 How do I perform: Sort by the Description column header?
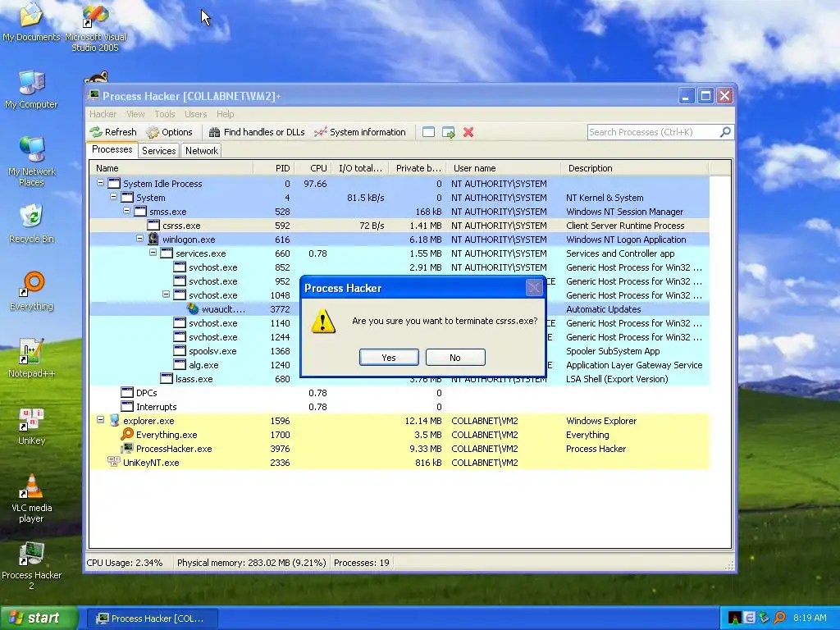point(635,168)
